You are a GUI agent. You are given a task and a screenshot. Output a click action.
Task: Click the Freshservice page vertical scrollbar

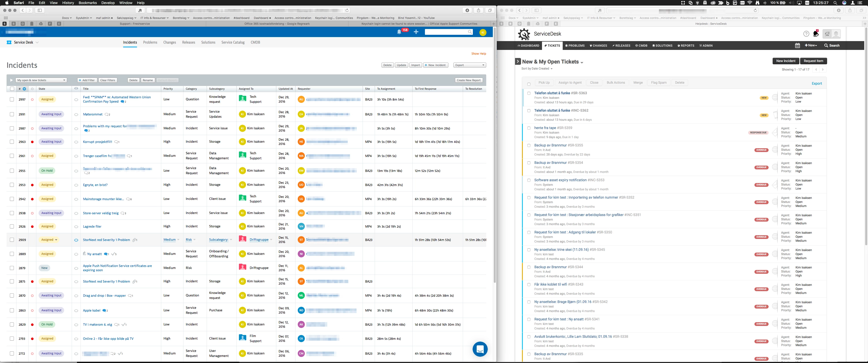click(495, 155)
